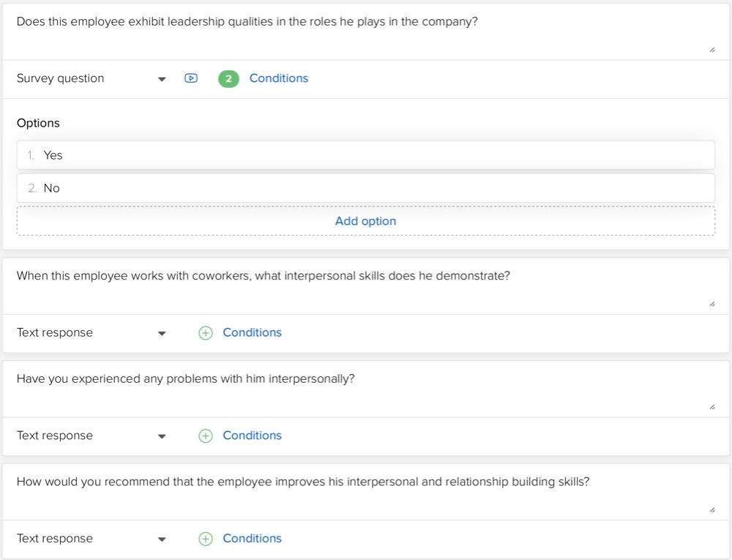This screenshot has height=560, width=732.
Task: Click the resize handle of the coworkers question box
Action: (x=712, y=304)
